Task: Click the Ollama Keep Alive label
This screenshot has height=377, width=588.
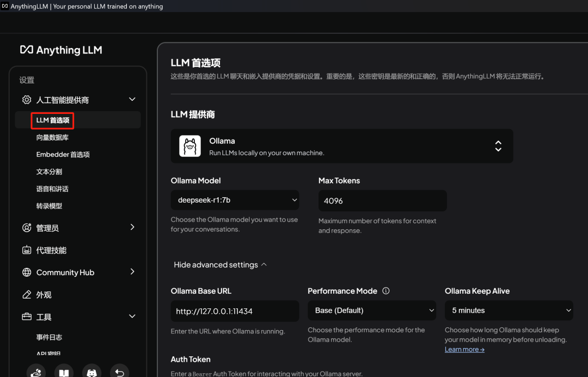Action: tap(477, 291)
